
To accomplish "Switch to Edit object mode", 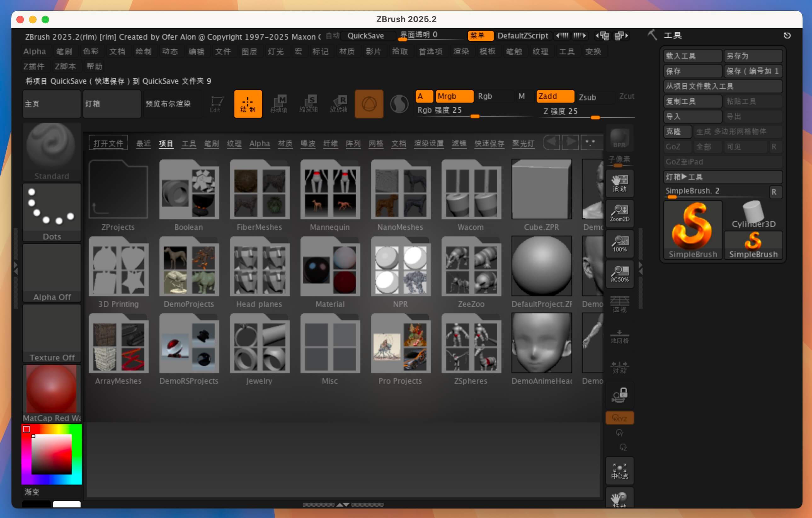I will 216,104.
